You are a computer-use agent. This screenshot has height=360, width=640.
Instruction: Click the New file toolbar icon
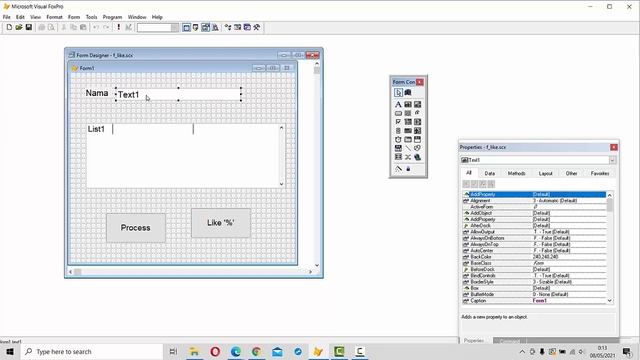[9, 27]
